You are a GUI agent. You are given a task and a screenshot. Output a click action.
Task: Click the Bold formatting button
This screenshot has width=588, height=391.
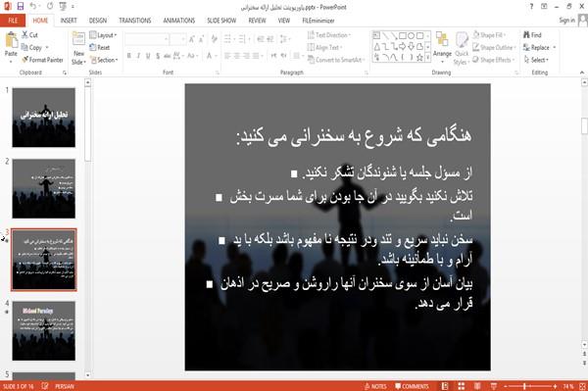pyautogui.click(x=129, y=56)
